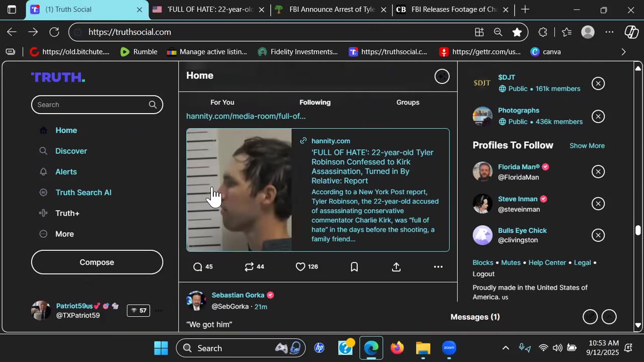644x362 pixels.
Task: Share the Hannity post
Action: pyautogui.click(x=396, y=267)
